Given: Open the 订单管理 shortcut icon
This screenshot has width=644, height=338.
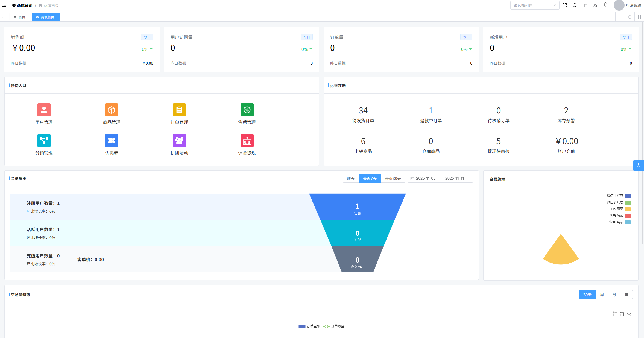Looking at the screenshot, I should coord(179,110).
